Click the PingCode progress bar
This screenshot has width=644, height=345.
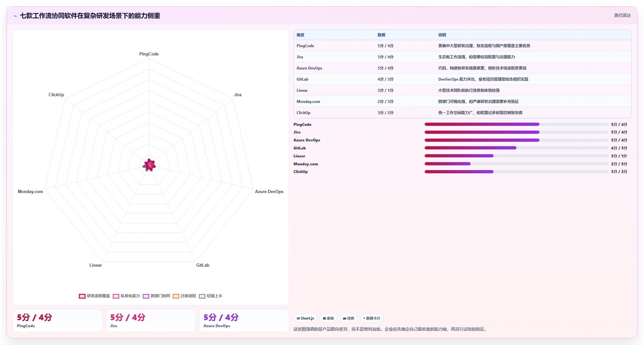point(516,124)
